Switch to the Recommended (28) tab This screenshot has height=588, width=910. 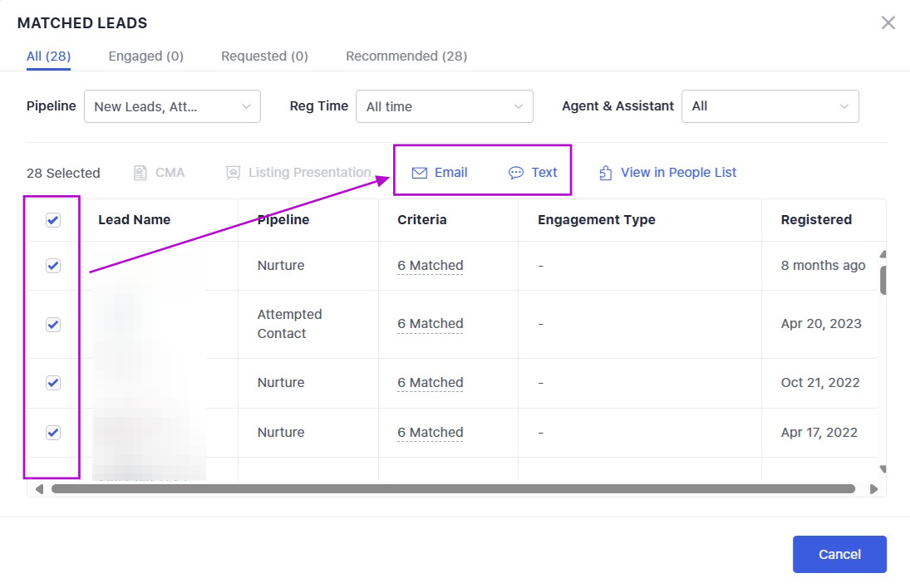406,56
